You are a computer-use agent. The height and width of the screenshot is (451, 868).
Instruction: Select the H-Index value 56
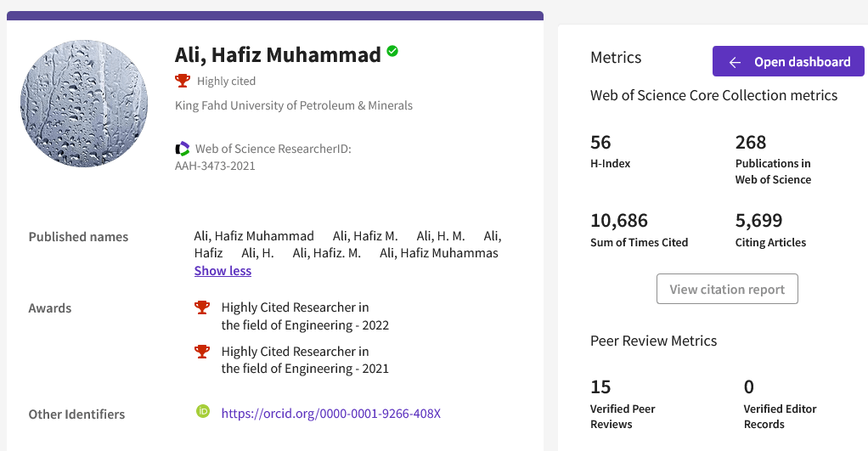pos(600,142)
